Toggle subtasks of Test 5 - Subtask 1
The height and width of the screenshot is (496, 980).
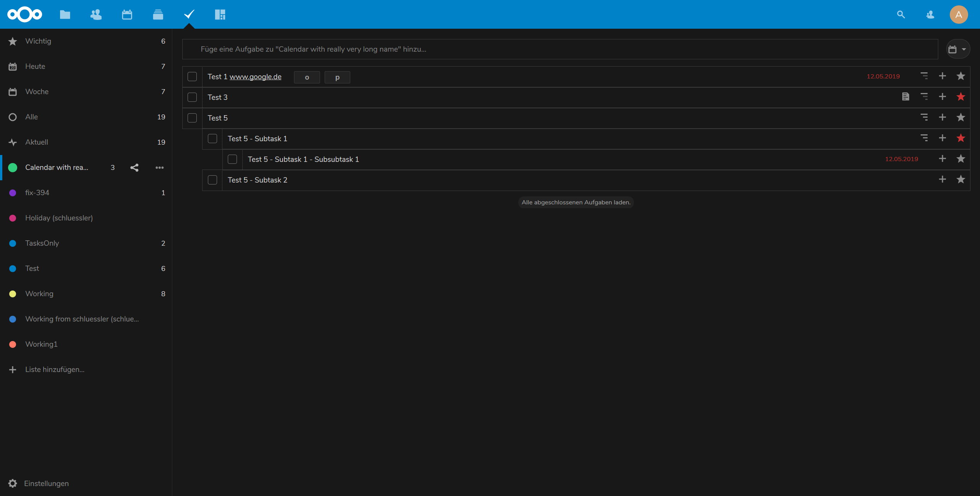point(924,138)
